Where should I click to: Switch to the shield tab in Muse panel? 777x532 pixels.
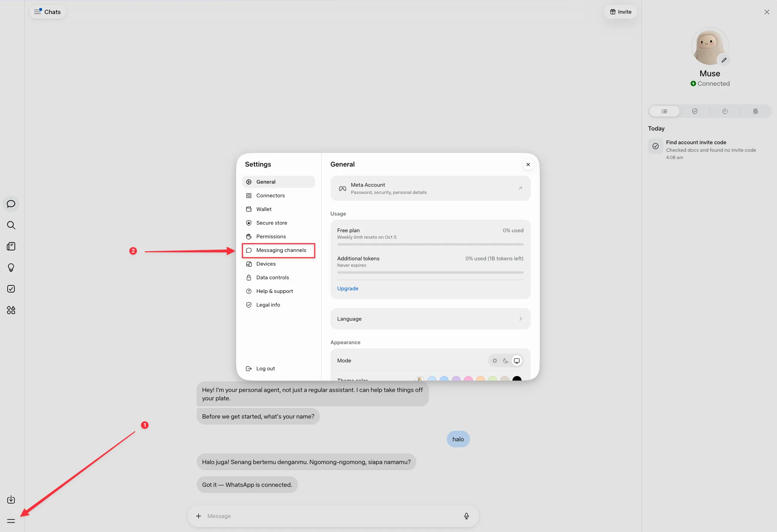(695, 111)
